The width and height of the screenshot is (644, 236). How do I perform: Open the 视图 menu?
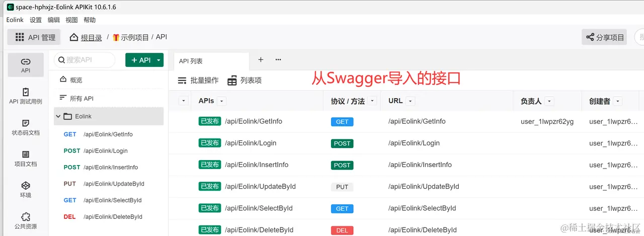71,20
